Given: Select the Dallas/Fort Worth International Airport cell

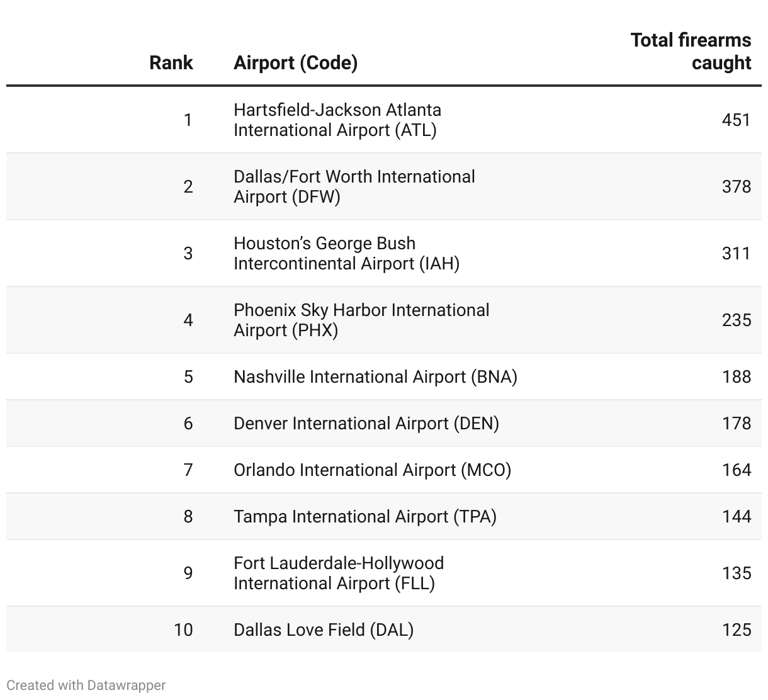Looking at the screenshot, I should (x=354, y=186).
